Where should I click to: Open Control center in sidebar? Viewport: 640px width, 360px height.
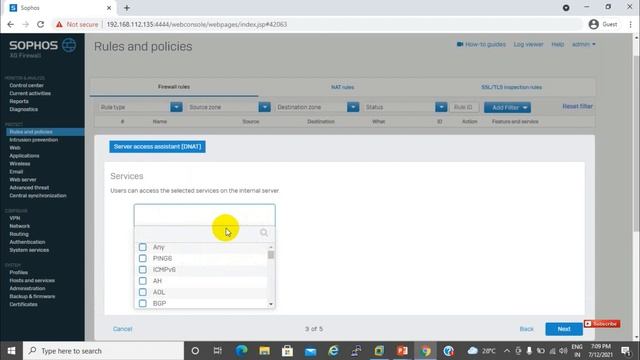coord(27,85)
